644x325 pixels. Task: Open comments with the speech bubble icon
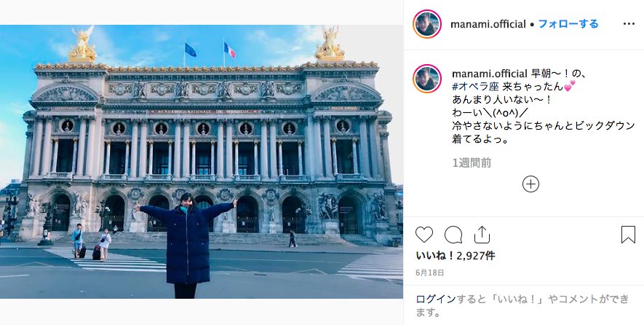(453, 235)
